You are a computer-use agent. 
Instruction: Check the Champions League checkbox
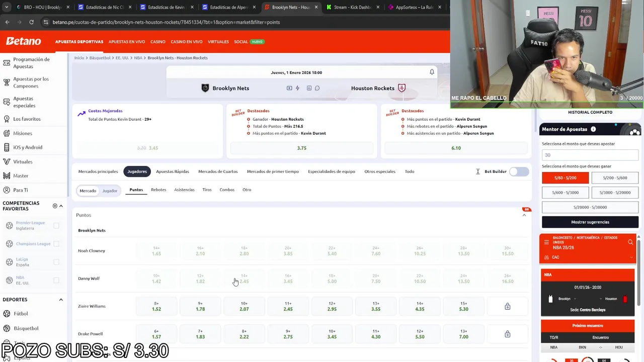point(56,244)
